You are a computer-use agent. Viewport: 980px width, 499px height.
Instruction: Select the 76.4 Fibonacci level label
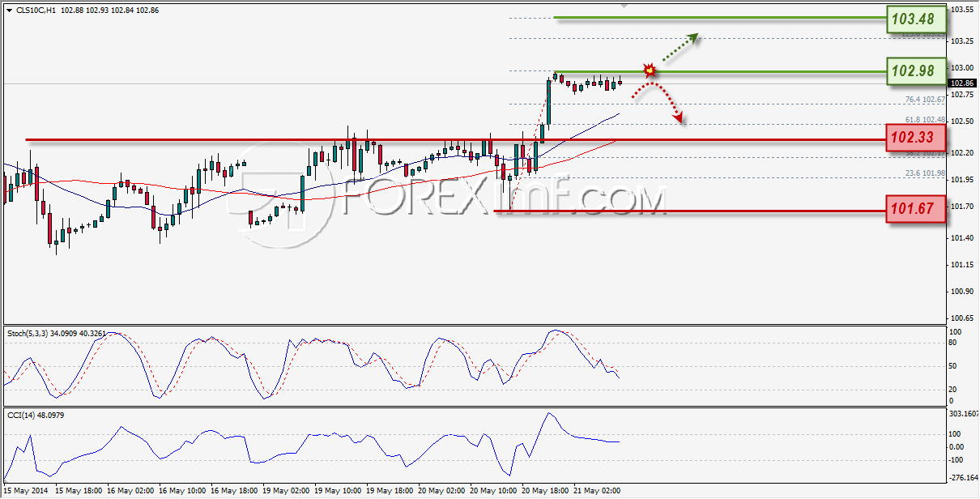(x=925, y=99)
